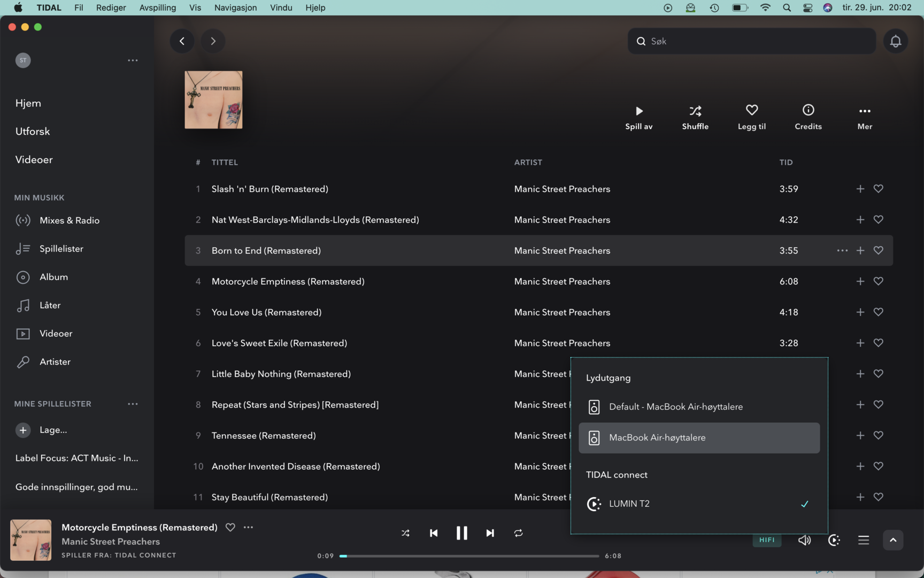Add Born to End to a playlist
Image resolution: width=924 pixels, height=578 pixels.
(x=860, y=250)
